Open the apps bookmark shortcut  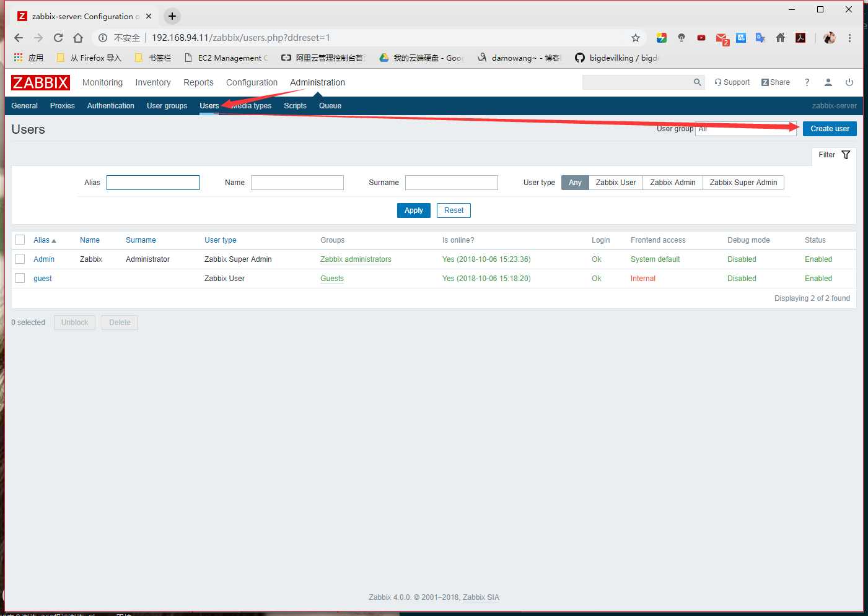28,58
